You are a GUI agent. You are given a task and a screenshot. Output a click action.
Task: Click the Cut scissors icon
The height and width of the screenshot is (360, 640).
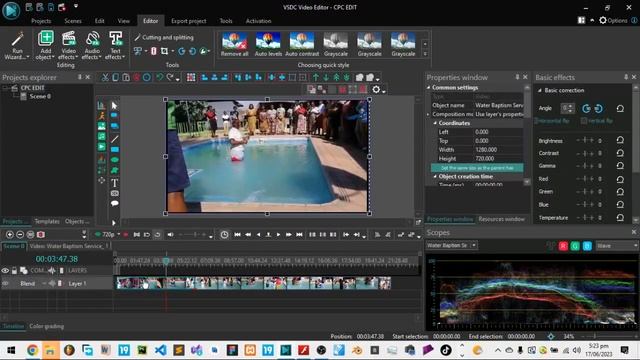click(105, 78)
